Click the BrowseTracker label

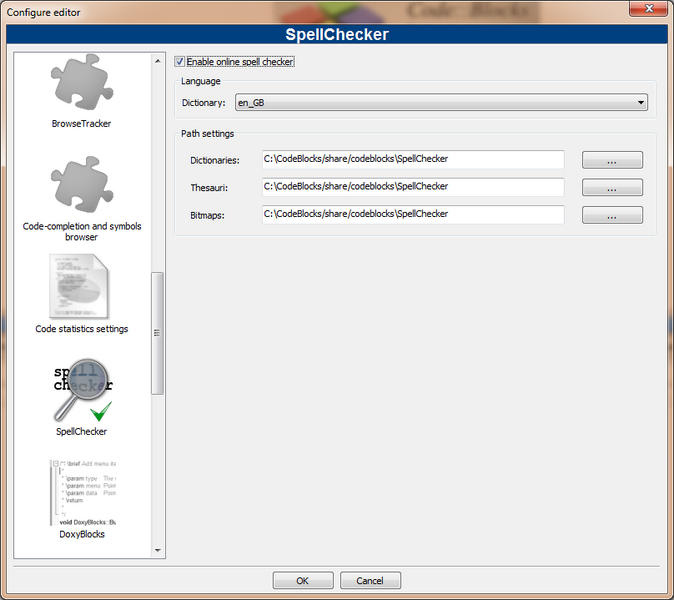(x=81, y=124)
